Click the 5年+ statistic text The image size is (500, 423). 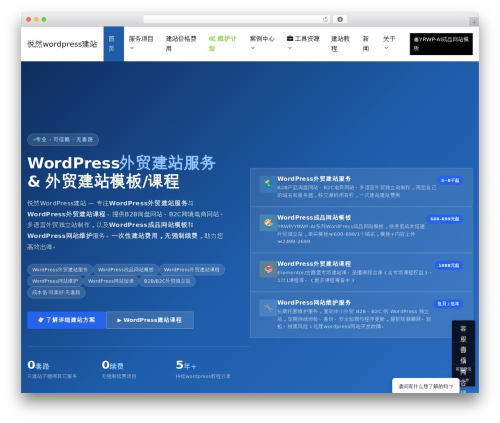click(x=186, y=365)
